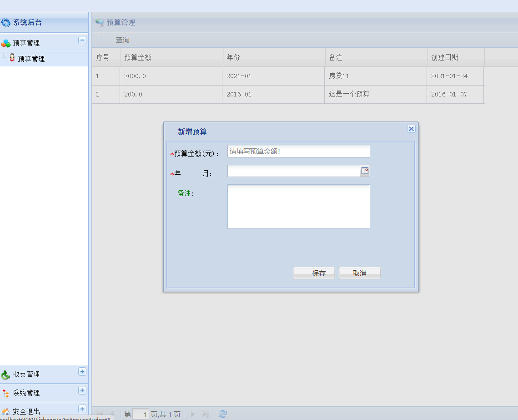The image size is (518, 420).
Task: Click the 页,共 1 页 pagination text
Action: 166,415
